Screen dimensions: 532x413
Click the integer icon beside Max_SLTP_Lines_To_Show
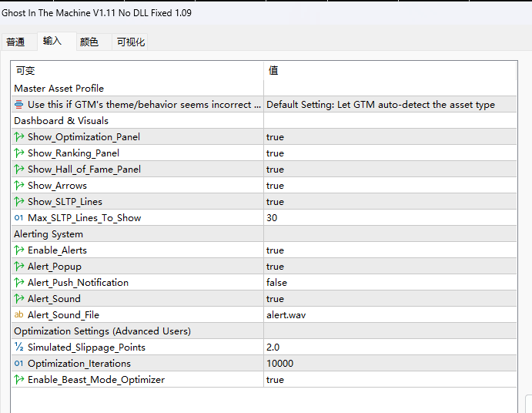(x=19, y=218)
